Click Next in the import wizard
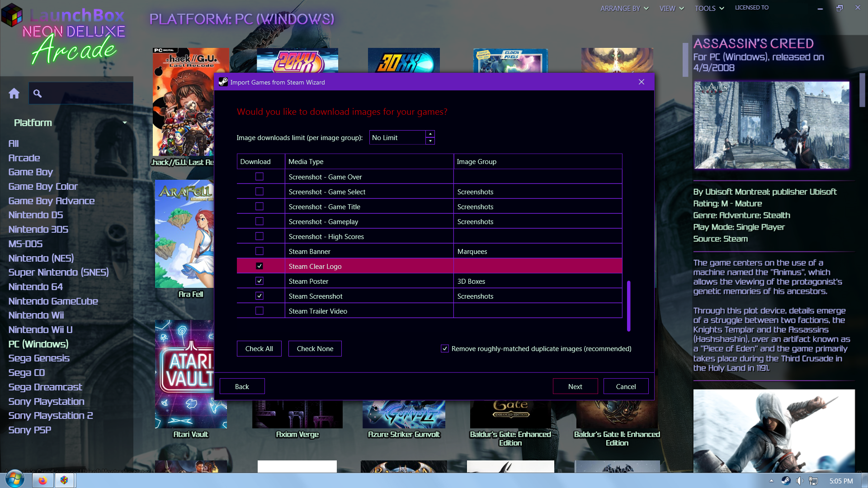The height and width of the screenshot is (488, 868). pyautogui.click(x=575, y=386)
